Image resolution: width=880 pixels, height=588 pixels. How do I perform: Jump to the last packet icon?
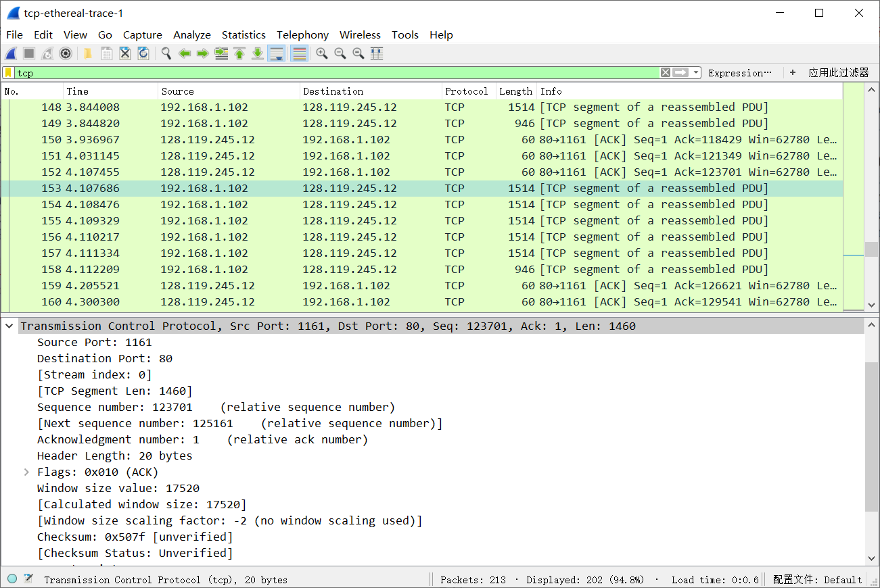[x=258, y=53]
